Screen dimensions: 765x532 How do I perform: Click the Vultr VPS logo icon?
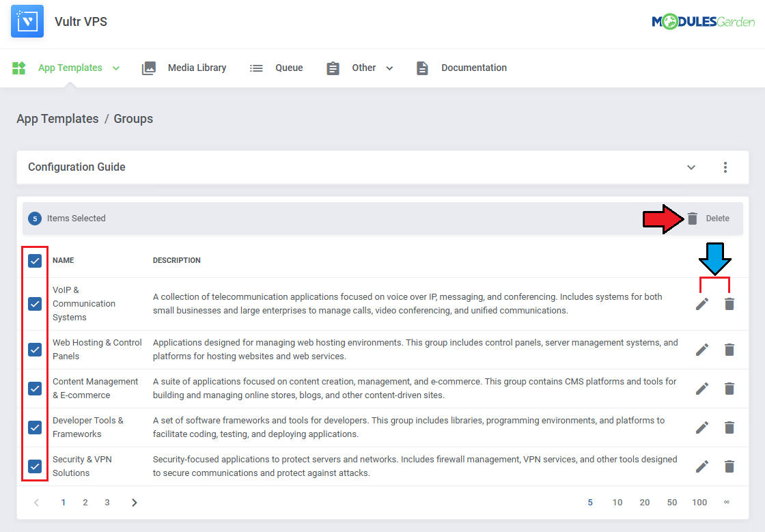27,21
